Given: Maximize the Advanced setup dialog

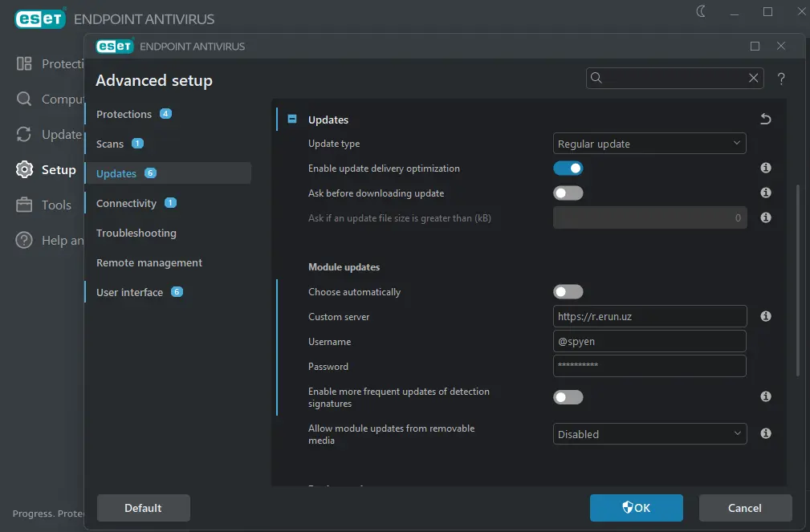Looking at the screenshot, I should [755, 46].
